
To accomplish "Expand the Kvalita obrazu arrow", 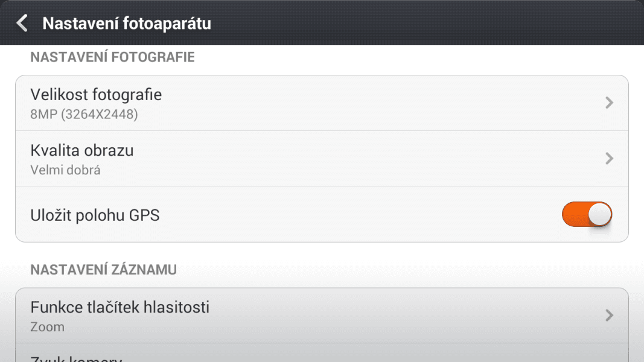I will pyautogui.click(x=609, y=158).
